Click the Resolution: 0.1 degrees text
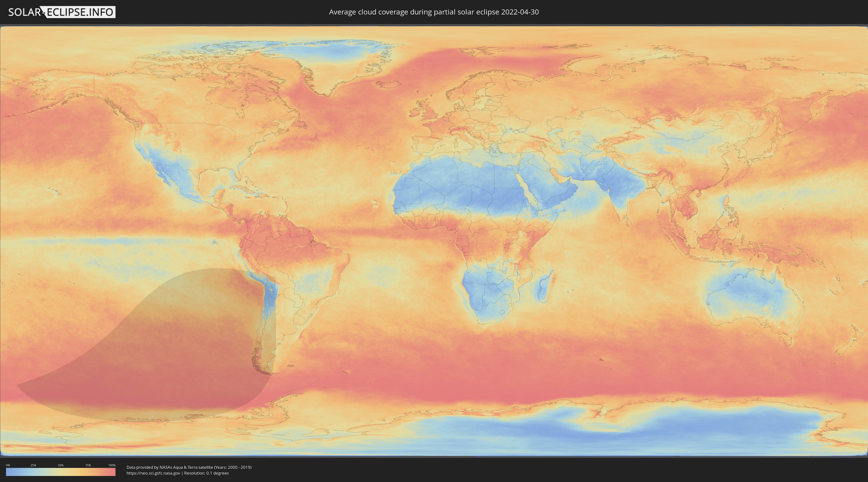This screenshot has width=868, height=482. [206, 473]
